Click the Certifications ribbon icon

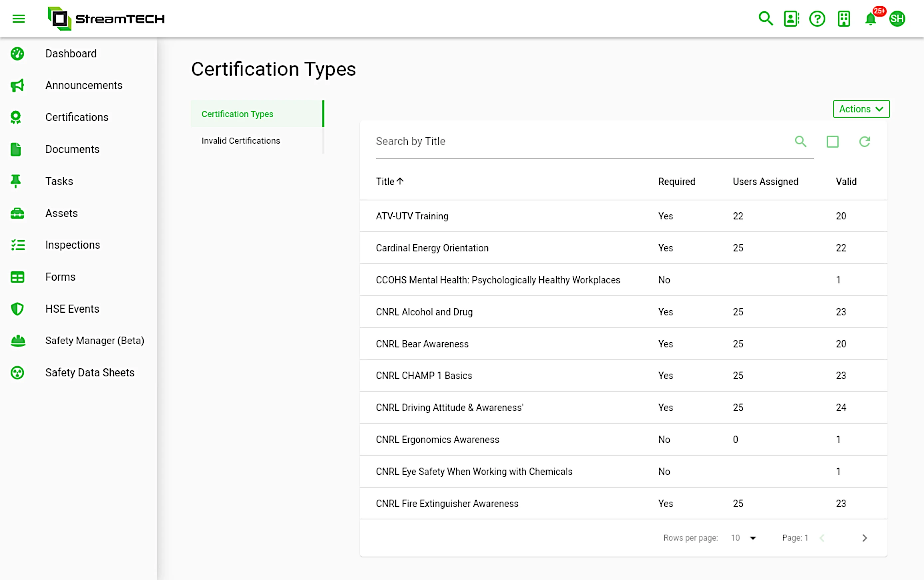point(16,117)
